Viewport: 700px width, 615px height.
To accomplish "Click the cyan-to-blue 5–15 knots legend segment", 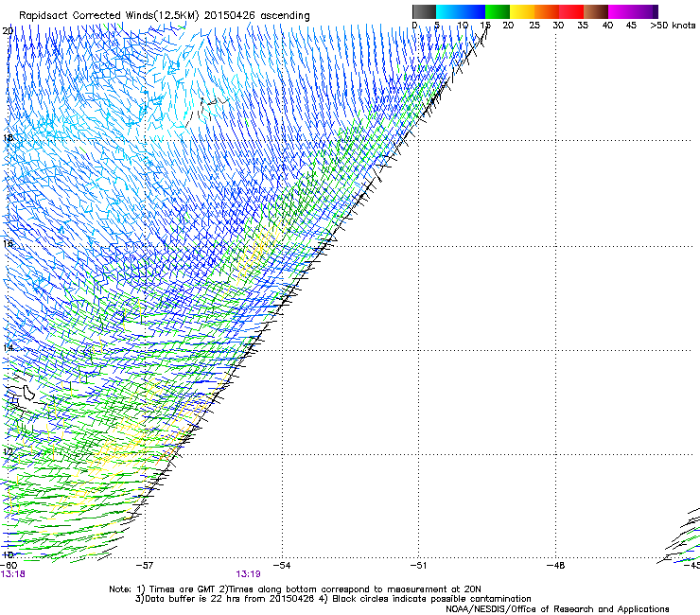I will click(461, 11).
